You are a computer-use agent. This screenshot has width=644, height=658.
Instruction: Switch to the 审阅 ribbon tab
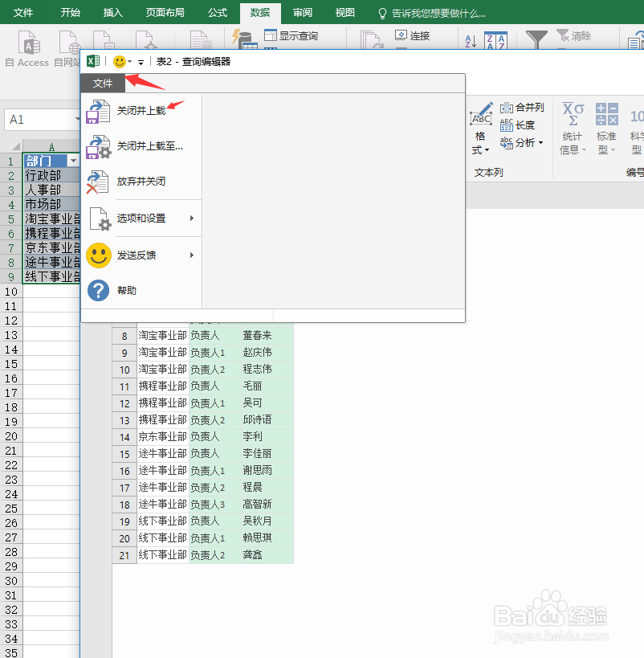[x=303, y=13]
